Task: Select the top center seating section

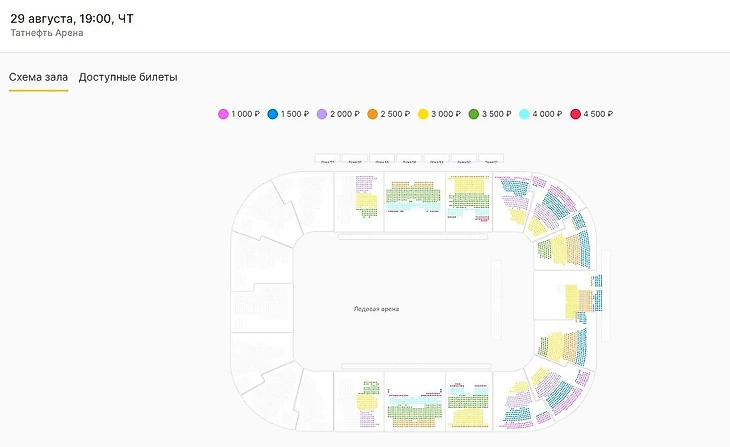Action: 413,201
